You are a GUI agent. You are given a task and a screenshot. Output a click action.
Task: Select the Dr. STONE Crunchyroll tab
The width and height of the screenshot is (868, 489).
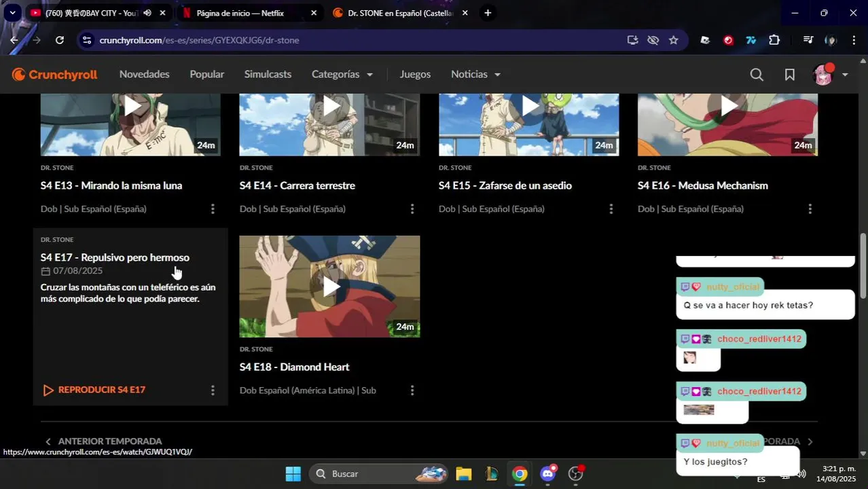coord(401,13)
